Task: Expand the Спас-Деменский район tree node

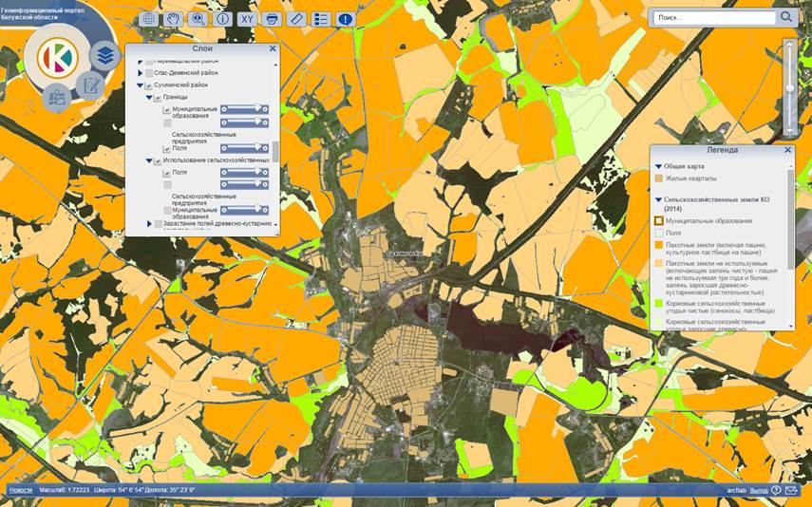Action: click(140, 73)
